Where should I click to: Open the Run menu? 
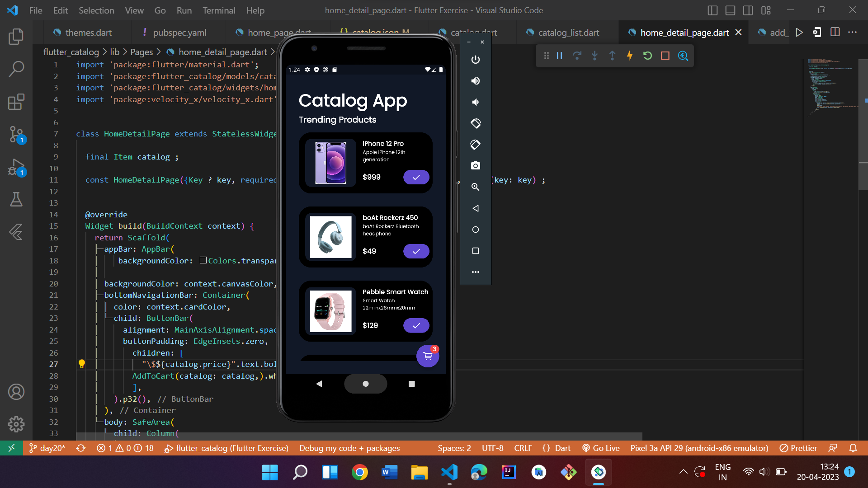point(184,10)
